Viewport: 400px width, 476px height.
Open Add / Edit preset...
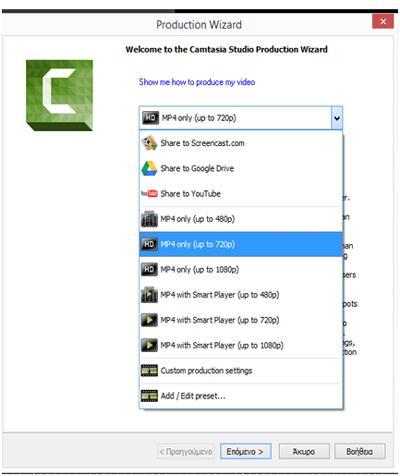pos(241,396)
